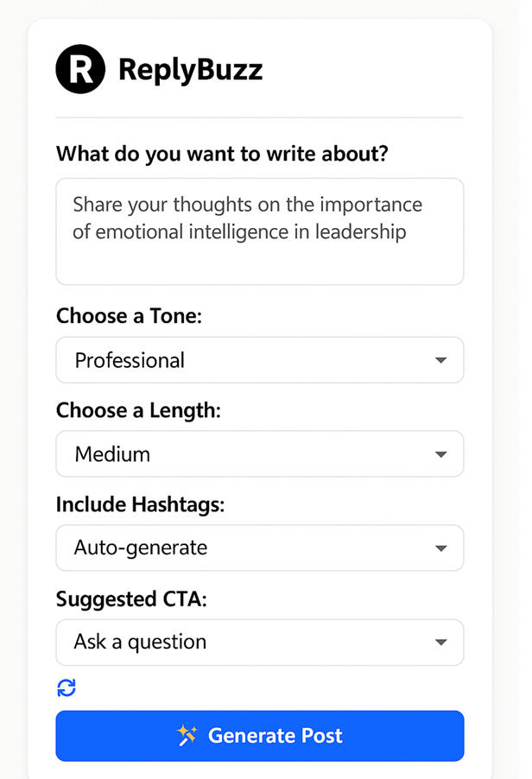Viewport: 532px width, 779px height.
Task: Click the Hashtags field's caret arrow
Action: point(440,548)
